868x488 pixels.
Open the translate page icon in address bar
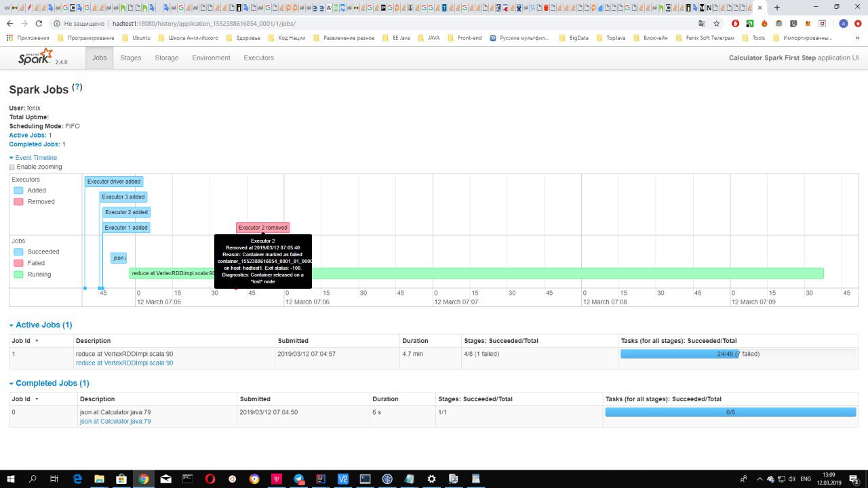(x=702, y=23)
